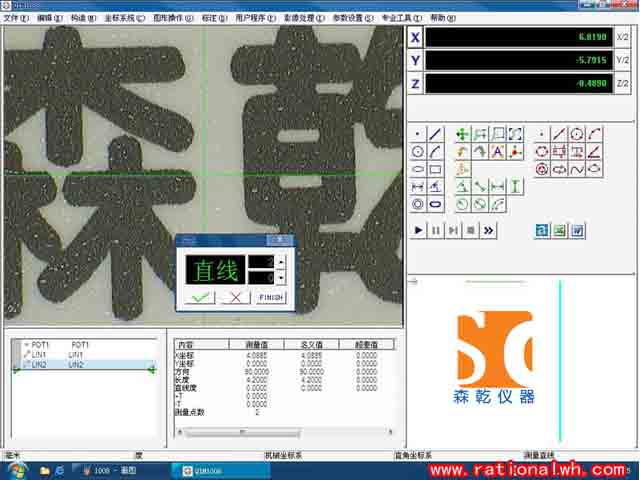Open the 编辑 menu
The image size is (640, 480).
pos(50,18)
